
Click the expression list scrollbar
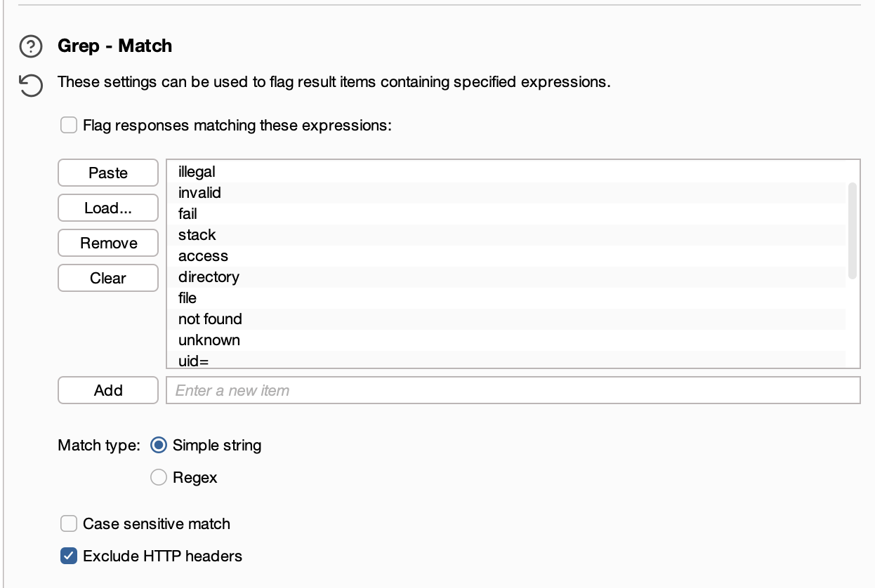[x=853, y=230]
